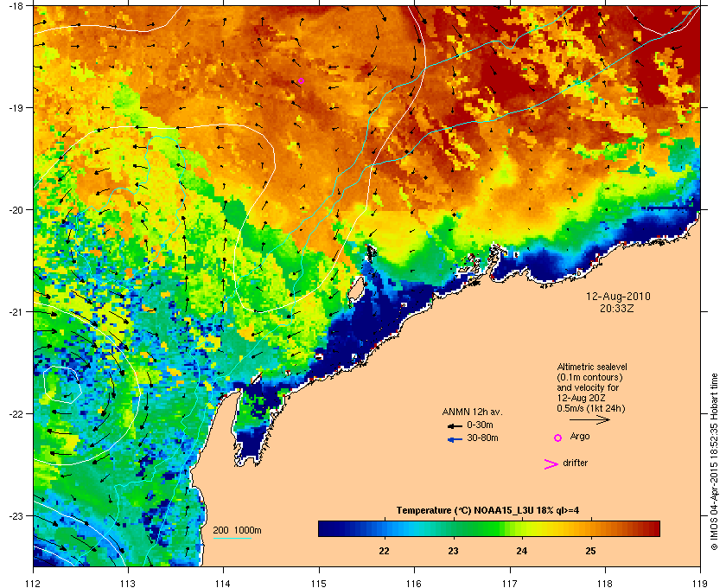Click the latitude axis label -18

pyautogui.click(x=16, y=5)
